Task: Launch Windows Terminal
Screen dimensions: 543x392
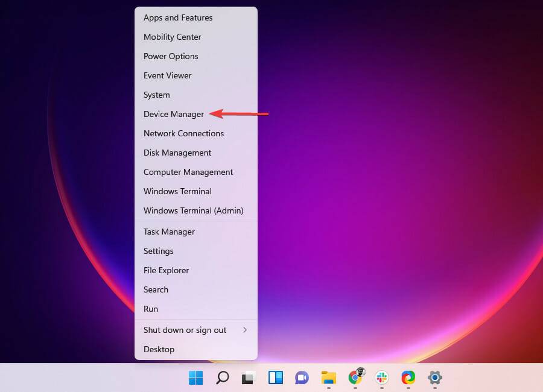Action: (196, 191)
